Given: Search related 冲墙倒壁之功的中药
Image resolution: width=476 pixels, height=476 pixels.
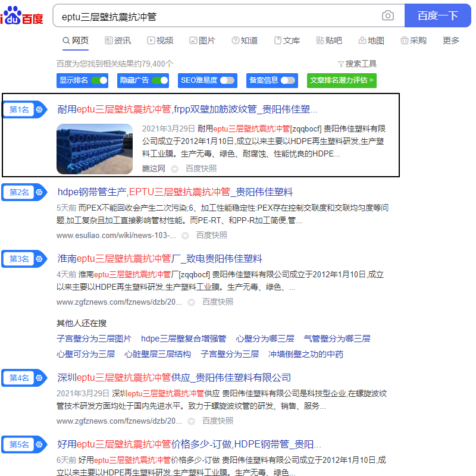Looking at the screenshot, I should coord(306,355).
